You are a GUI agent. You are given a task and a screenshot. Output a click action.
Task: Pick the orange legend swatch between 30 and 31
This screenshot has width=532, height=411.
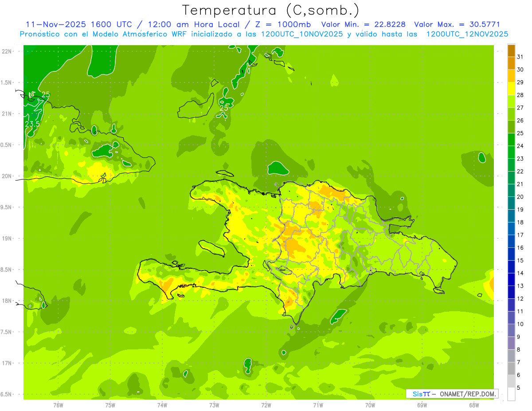tap(511, 63)
